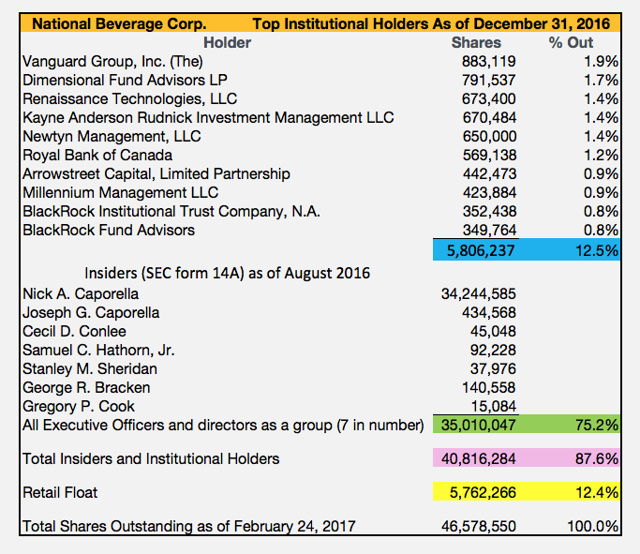
Task: Click the green 35,010,047 cell
Action: (x=476, y=425)
